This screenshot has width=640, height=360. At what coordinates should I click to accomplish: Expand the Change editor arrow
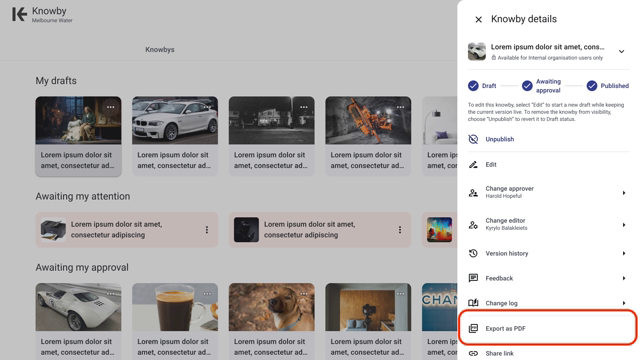click(x=624, y=225)
